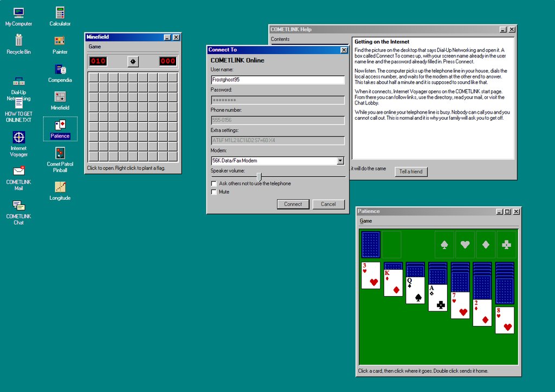Launch the Internet Voyager icon
Screen dimensions: 555x392
coord(18,144)
